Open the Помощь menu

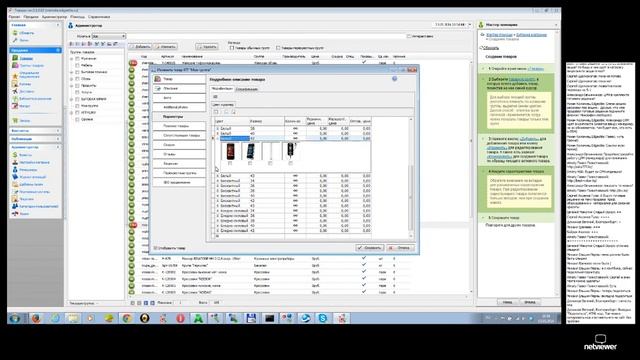pyautogui.click(x=77, y=17)
